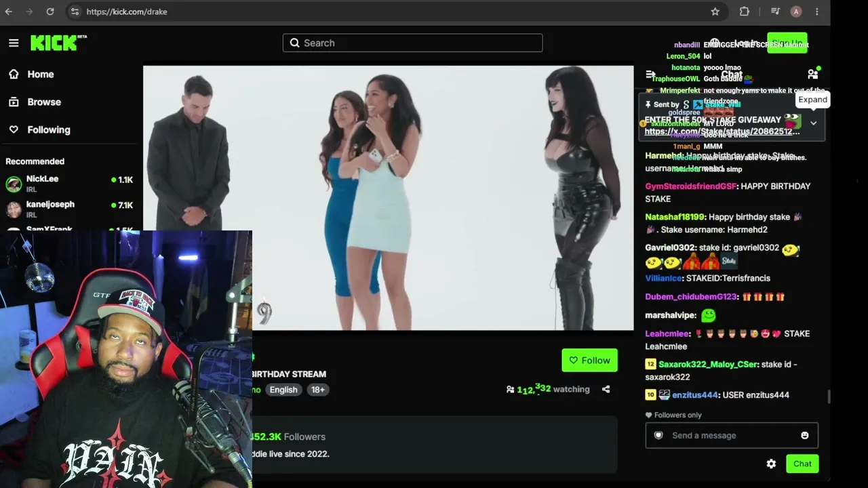Open the browser media controls icon
This screenshot has width=868, height=488.
click(774, 12)
